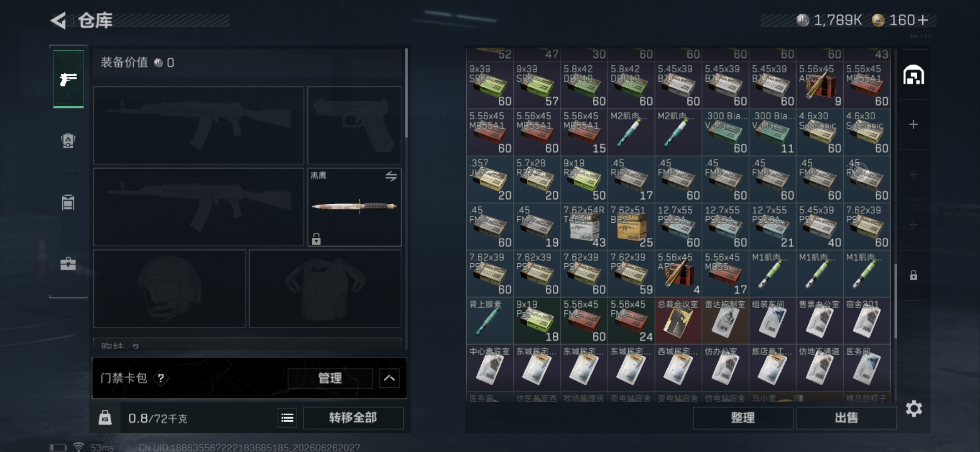The image size is (980, 452).
Task: Select the 7.62x54R T46M ammo box
Action: click(584, 226)
